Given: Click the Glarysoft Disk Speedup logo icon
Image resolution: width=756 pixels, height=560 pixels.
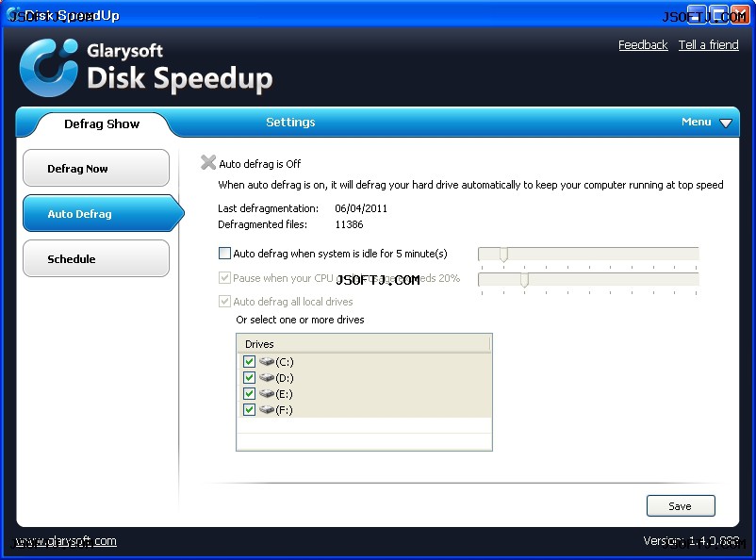Looking at the screenshot, I should [49, 67].
